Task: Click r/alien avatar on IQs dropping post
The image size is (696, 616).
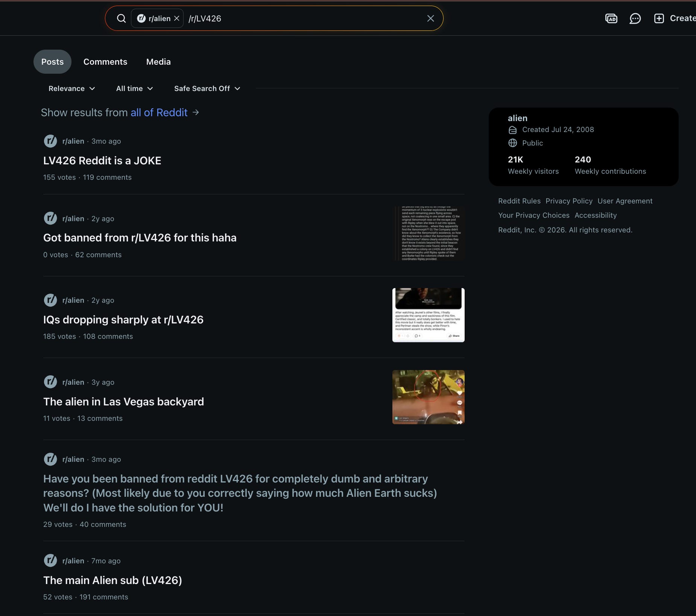Action: click(50, 300)
